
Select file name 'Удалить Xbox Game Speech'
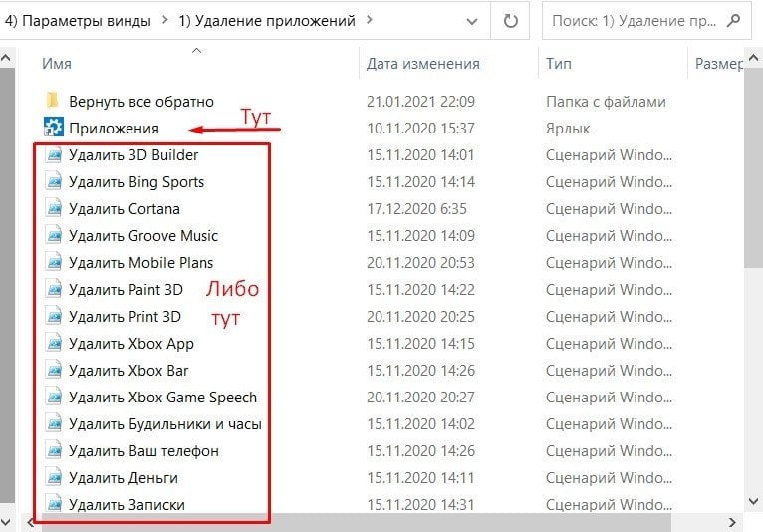[162, 398]
